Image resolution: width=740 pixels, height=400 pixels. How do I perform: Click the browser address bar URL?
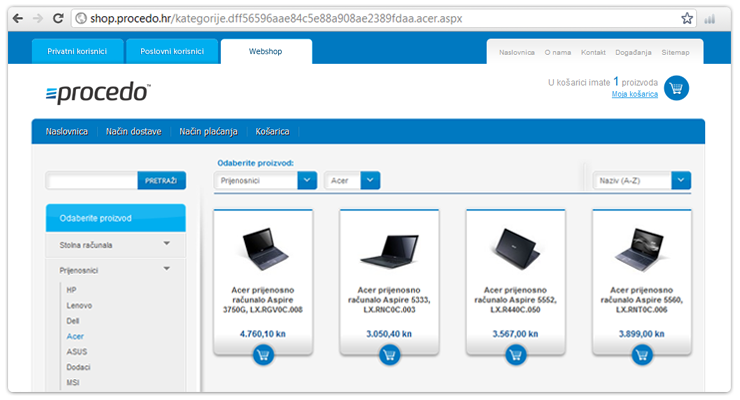pos(276,18)
